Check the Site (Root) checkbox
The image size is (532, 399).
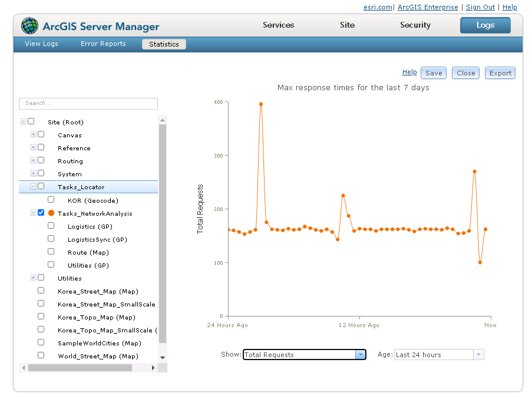point(31,121)
